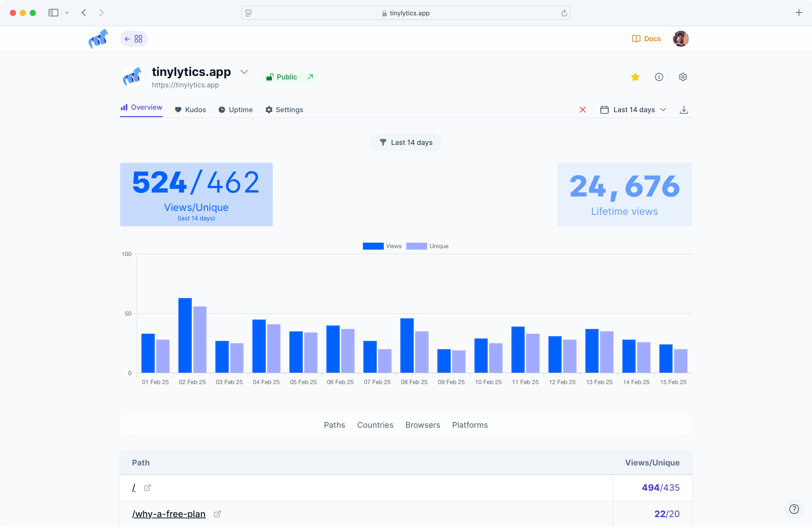Open site settings gear icon
The width and height of the screenshot is (812, 527).
pyautogui.click(x=683, y=77)
